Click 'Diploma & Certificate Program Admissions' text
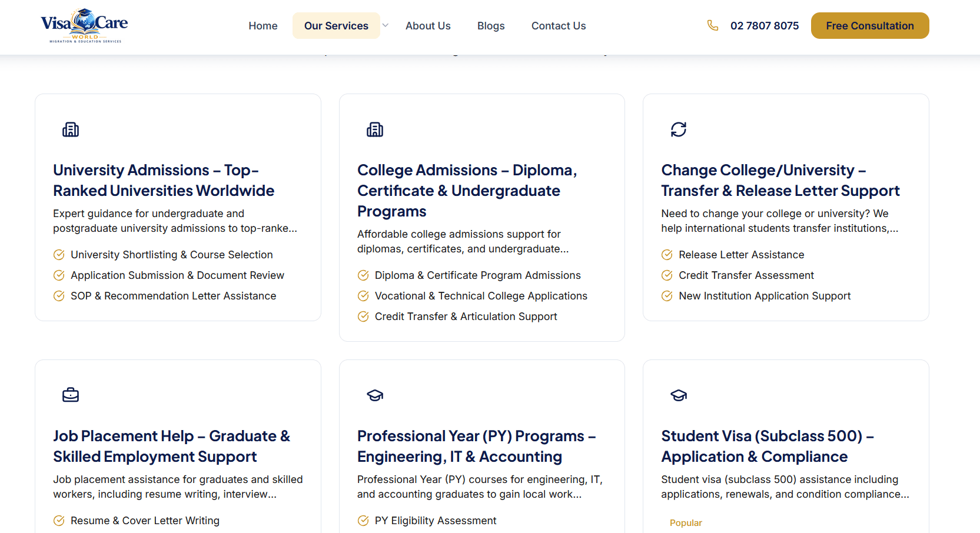Screen dimensions: 980x533 coord(478,275)
